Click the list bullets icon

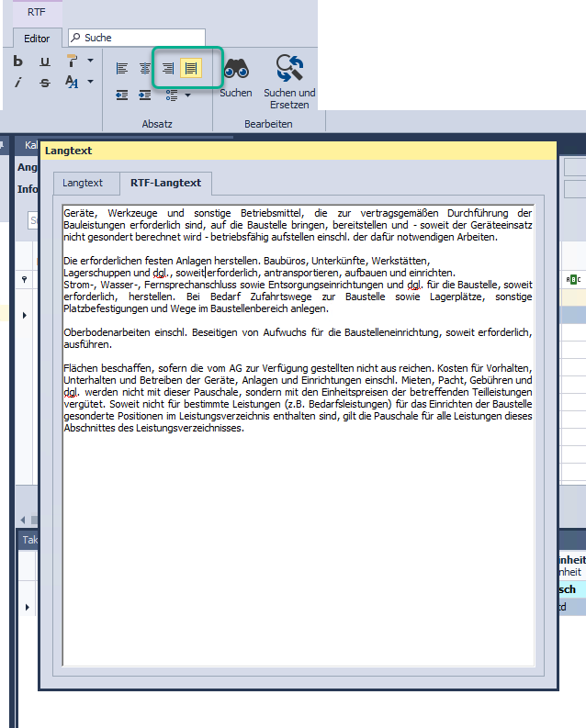[171, 94]
